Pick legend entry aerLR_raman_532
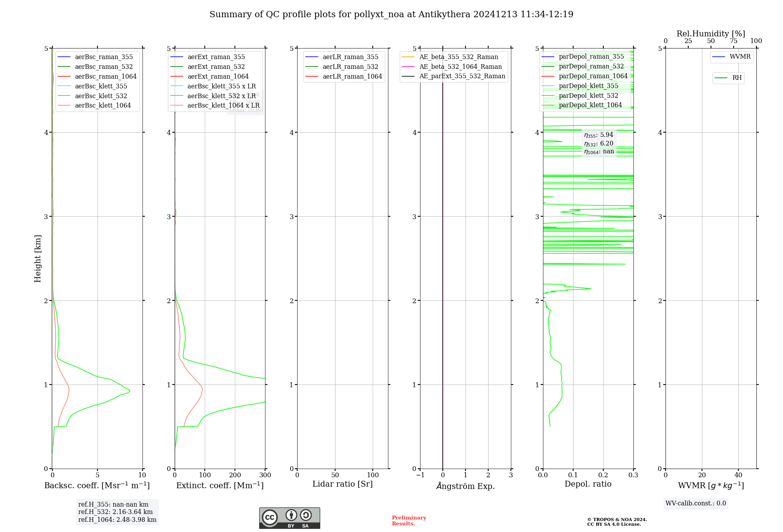This screenshot has width=783, height=532. [342, 67]
